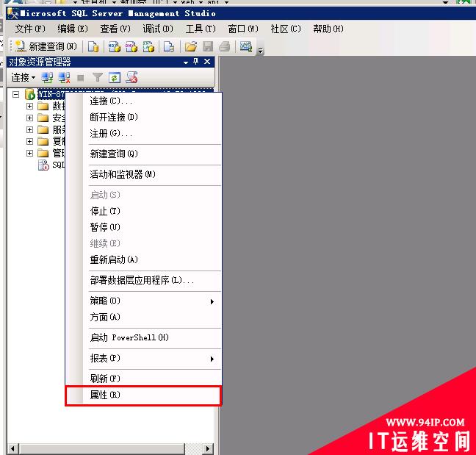
Task: Click the 管理 folder icon
Action: point(43,153)
